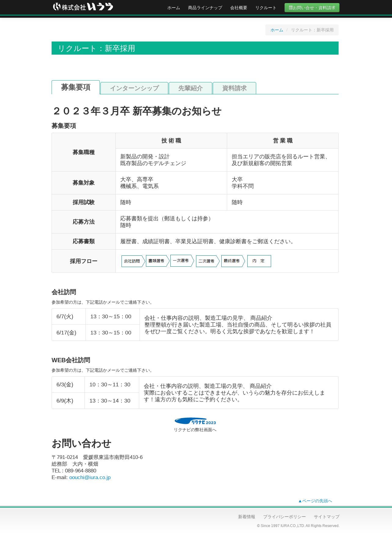Click the 応募方法 row header
The image size is (392, 538).
click(x=84, y=222)
